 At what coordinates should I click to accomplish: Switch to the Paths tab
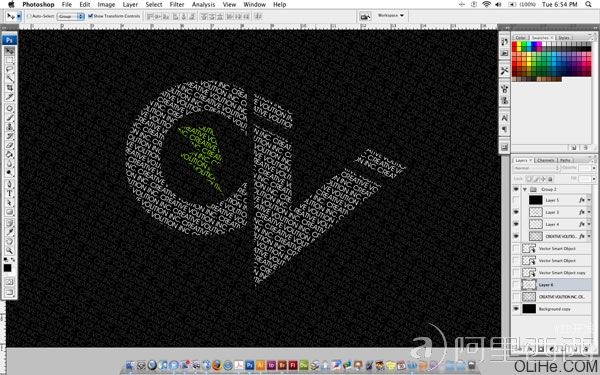click(565, 160)
